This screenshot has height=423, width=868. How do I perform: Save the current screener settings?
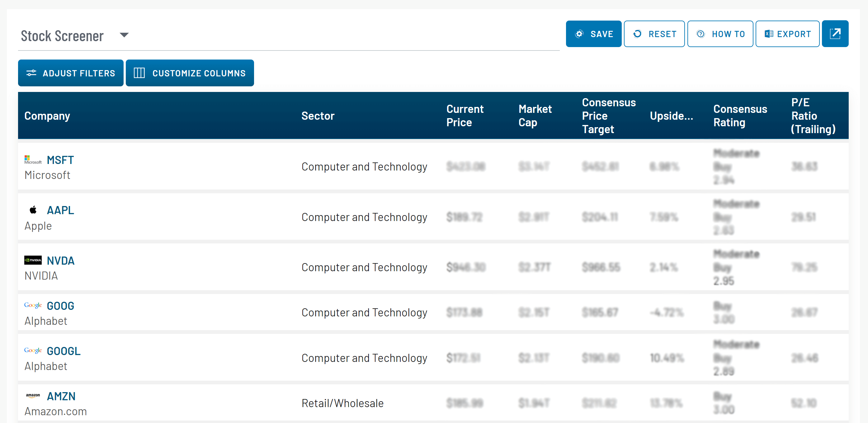pos(593,34)
